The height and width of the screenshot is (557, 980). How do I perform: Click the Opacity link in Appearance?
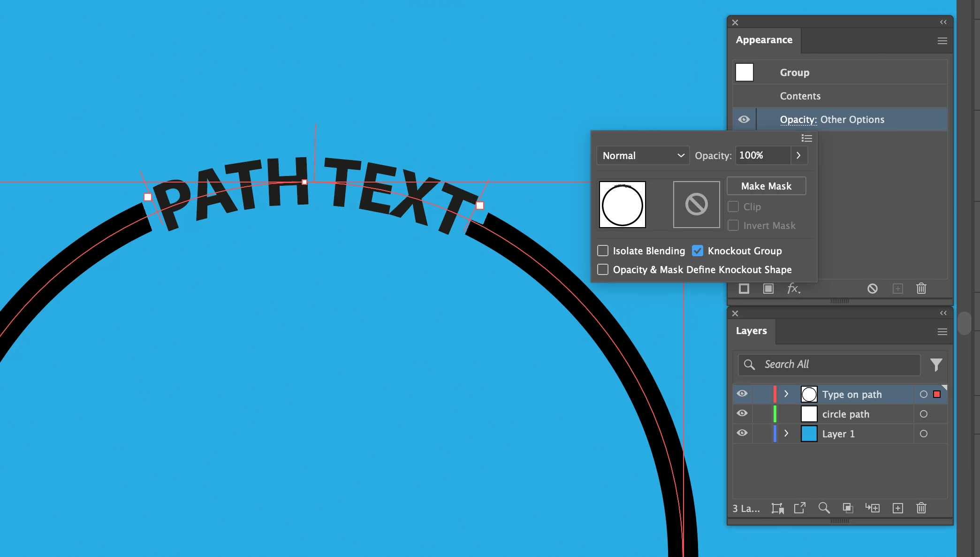point(798,120)
